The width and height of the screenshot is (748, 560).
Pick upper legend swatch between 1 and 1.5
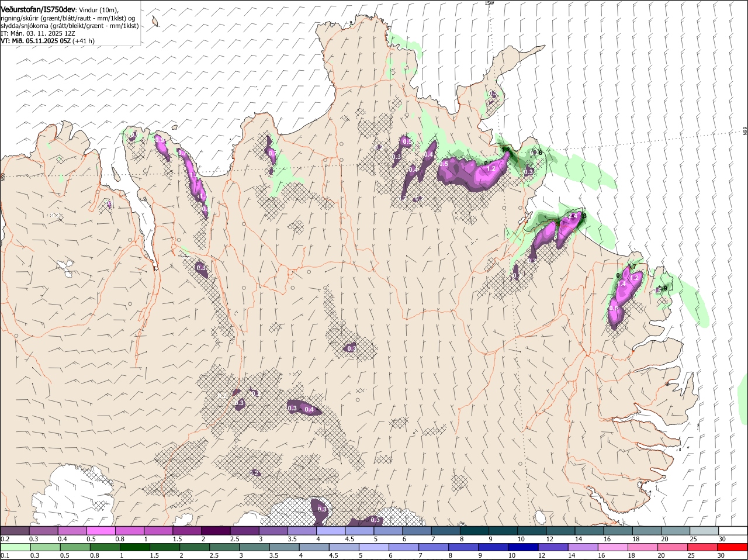158,530
